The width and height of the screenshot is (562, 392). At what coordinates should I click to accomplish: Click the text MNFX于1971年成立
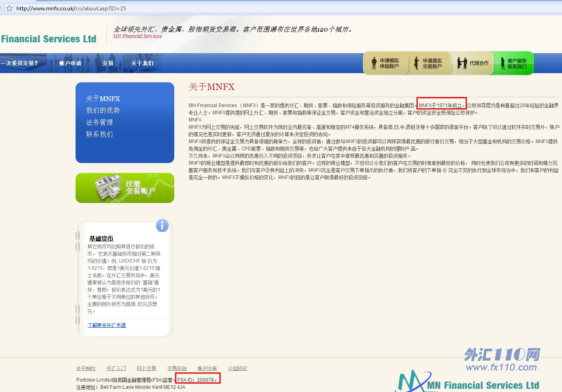click(x=441, y=105)
